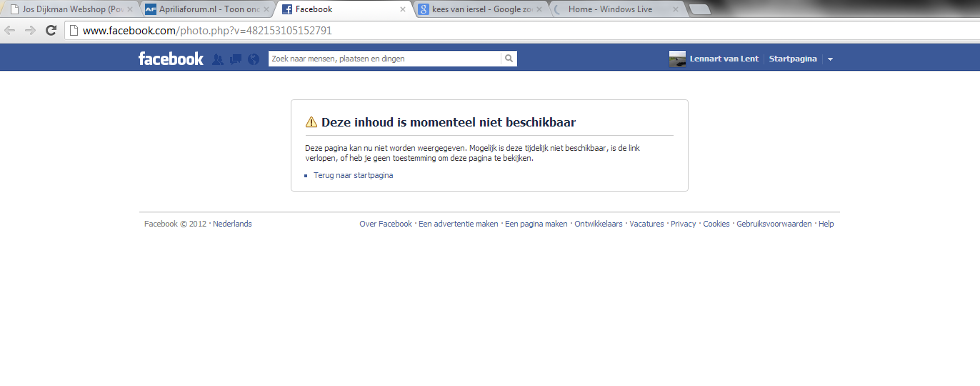Open Help footer link

[826, 224]
